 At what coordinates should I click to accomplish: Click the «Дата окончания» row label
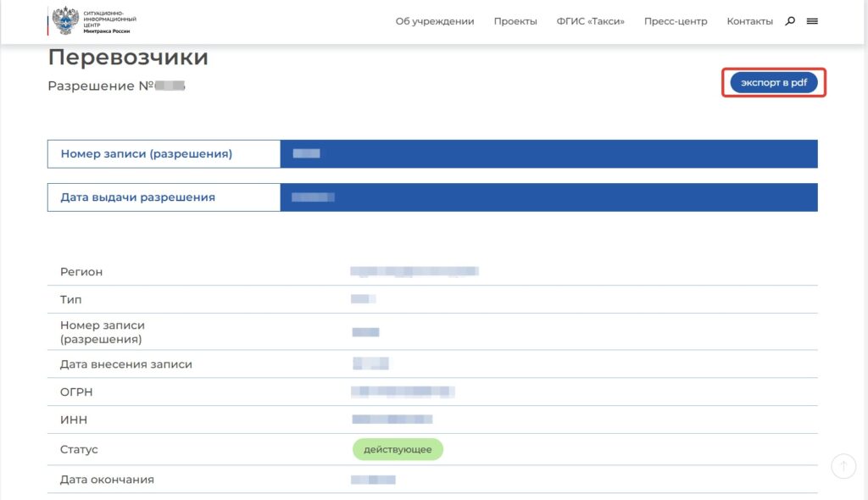tap(107, 480)
